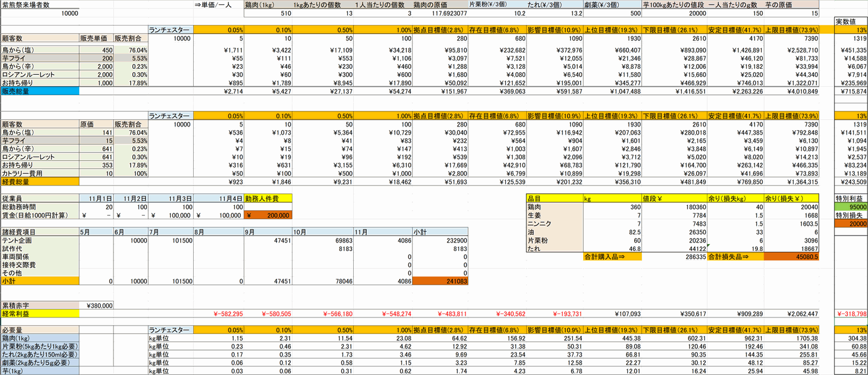
Task: Click the 合計購入品⇒ label cell
Action: pyautogui.click(x=612, y=257)
